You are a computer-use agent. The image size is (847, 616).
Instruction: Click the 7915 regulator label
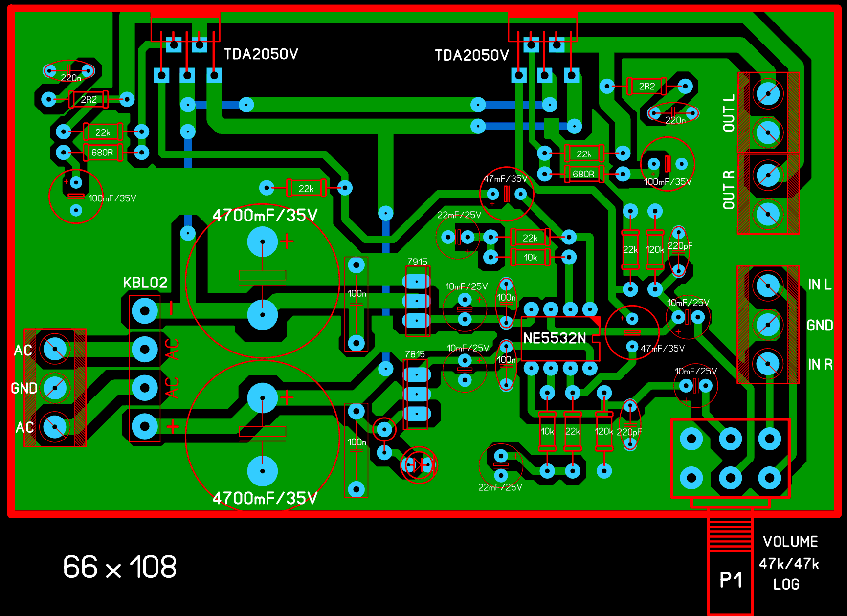417,262
